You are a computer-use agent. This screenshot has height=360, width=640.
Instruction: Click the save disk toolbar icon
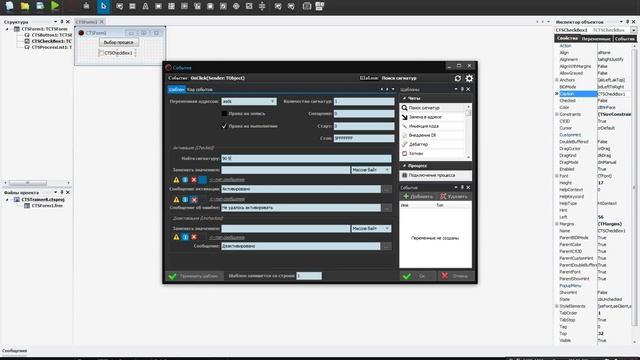[x=40, y=6]
